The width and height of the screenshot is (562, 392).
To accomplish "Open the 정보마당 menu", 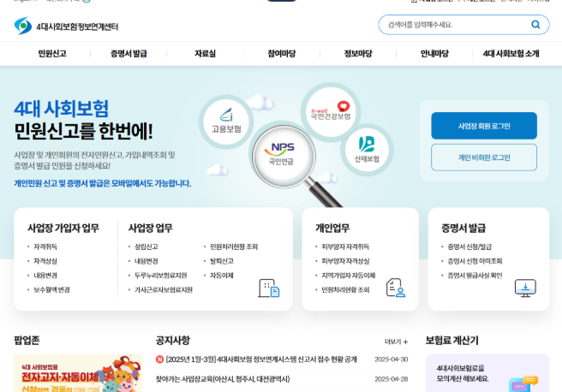I will tap(358, 54).
